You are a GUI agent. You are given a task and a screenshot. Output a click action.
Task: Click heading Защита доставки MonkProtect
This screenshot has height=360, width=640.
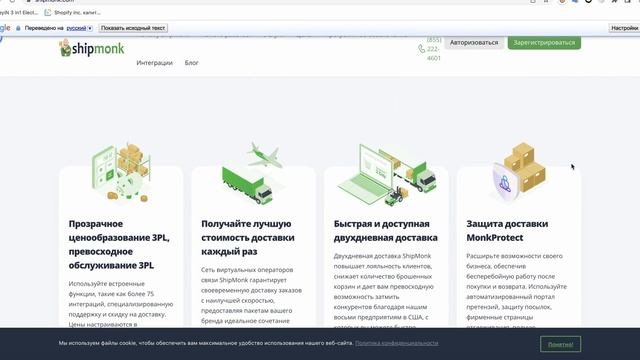coord(507,231)
